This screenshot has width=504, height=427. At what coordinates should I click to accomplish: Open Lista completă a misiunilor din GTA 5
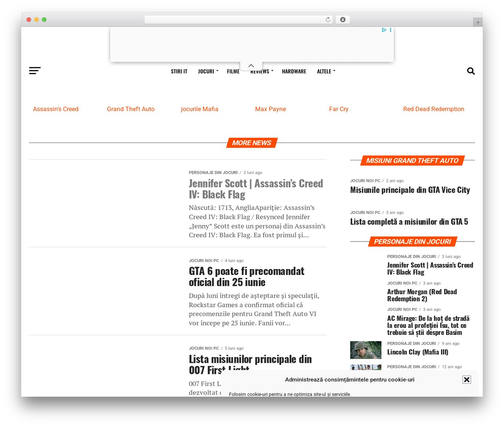pos(409,222)
